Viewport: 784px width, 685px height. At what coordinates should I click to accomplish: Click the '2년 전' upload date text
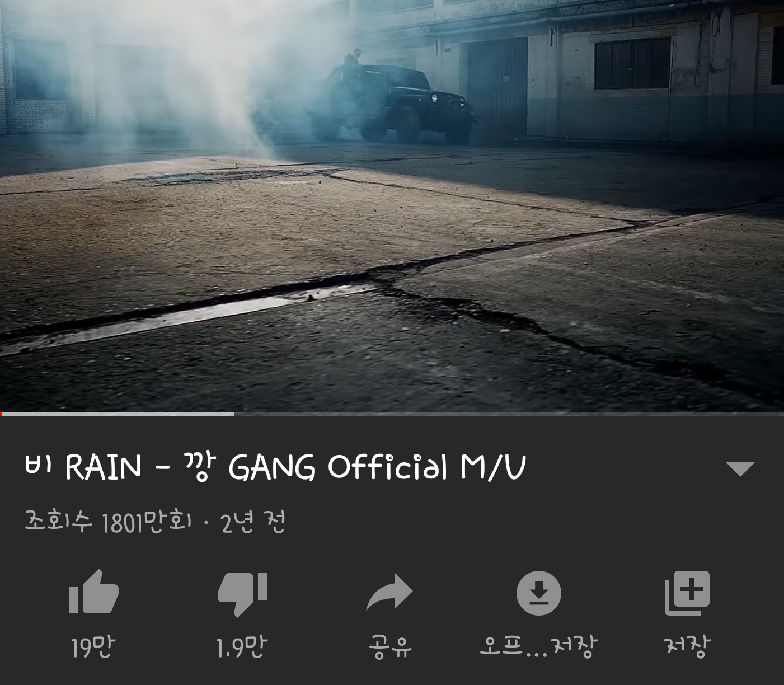tap(253, 522)
